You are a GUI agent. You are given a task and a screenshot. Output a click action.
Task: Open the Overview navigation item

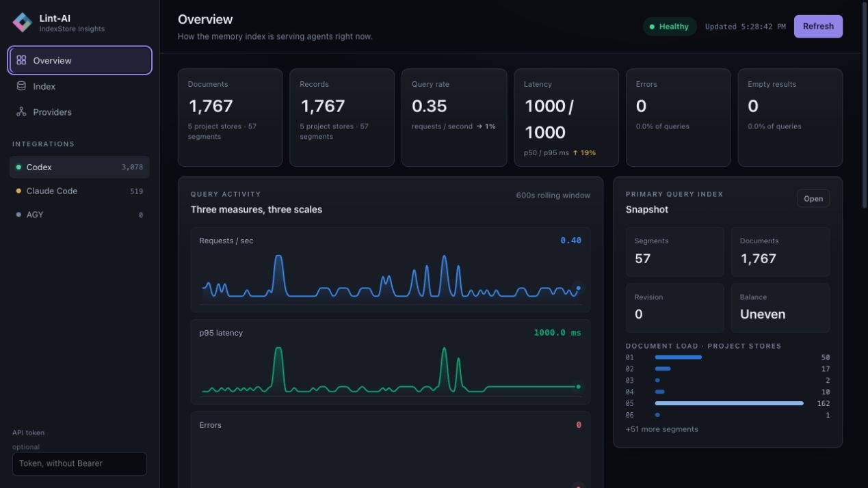[x=80, y=60]
